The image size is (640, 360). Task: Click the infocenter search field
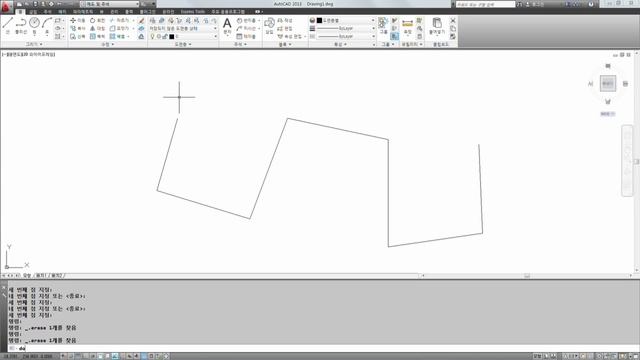click(x=485, y=4)
